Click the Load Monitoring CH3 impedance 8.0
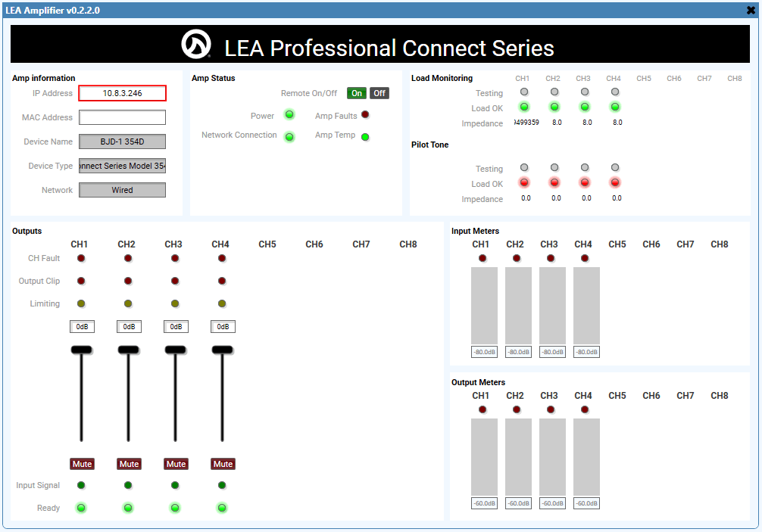 [x=587, y=123]
